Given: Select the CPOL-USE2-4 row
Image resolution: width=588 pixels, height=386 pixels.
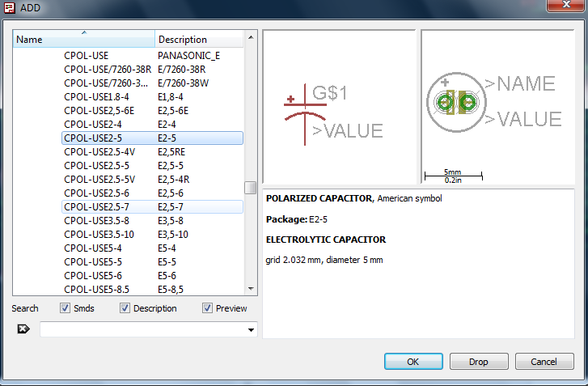Looking at the screenshot, I should (152, 124).
